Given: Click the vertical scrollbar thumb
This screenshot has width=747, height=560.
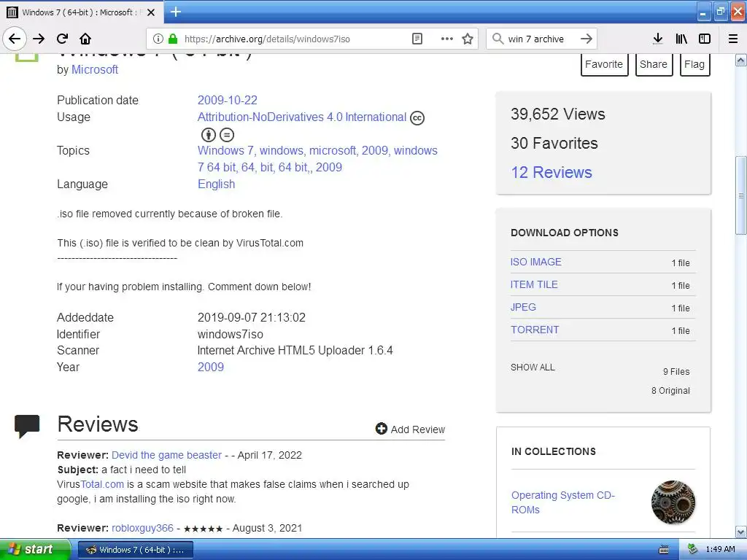Looking at the screenshot, I should click(x=741, y=195).
